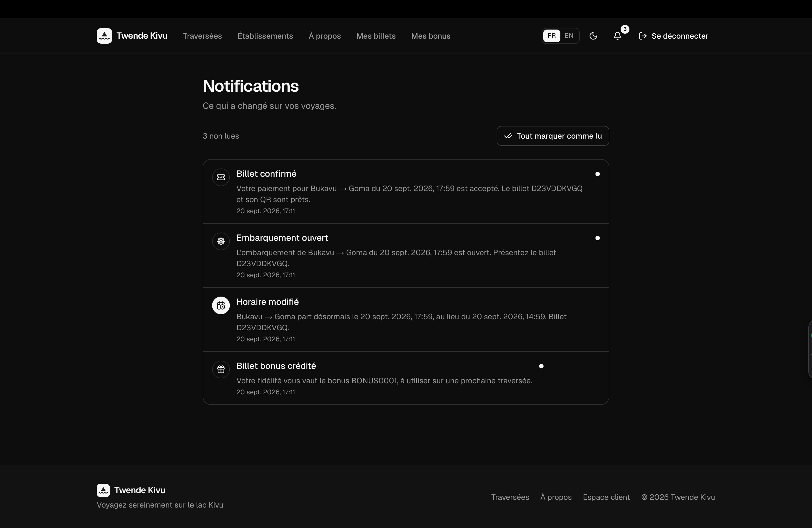Image resolution: width=812 pixels, height=528 pixels.
Task: Click the Notifications page heading
Action: (251, 86)
